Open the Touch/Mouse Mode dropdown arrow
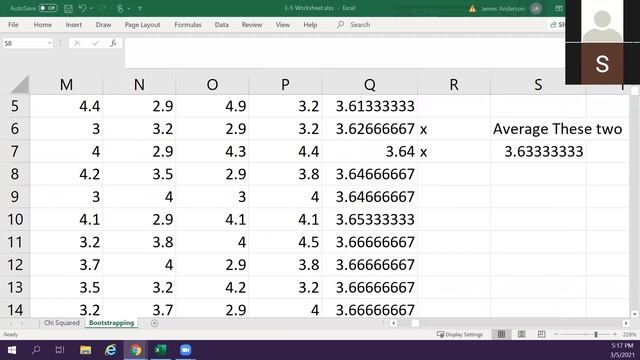The width and height of the screenshot is (640, 360). 129,8
